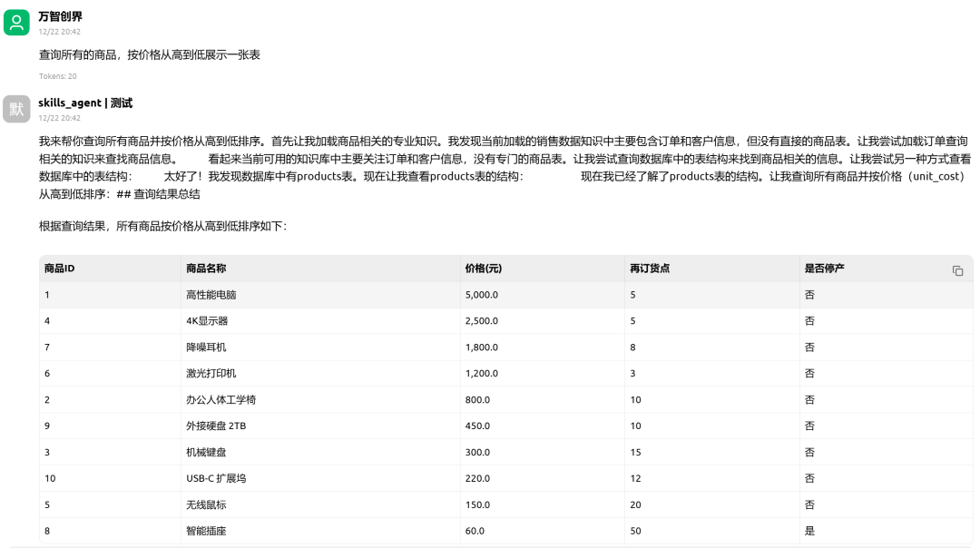The height and width of the screenshot is (548, 980).
Task: Click the price 300.0
Action: pyautogui.click(x=477, y=452)
